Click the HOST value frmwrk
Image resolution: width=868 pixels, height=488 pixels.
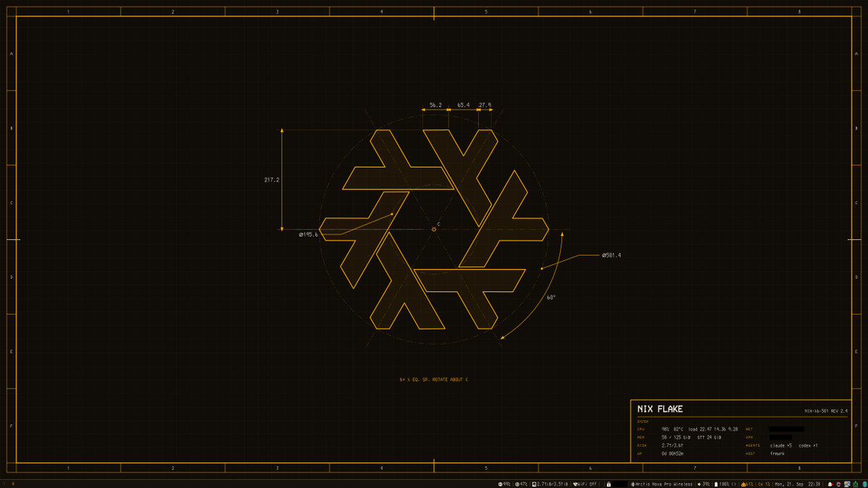[778, 453]
